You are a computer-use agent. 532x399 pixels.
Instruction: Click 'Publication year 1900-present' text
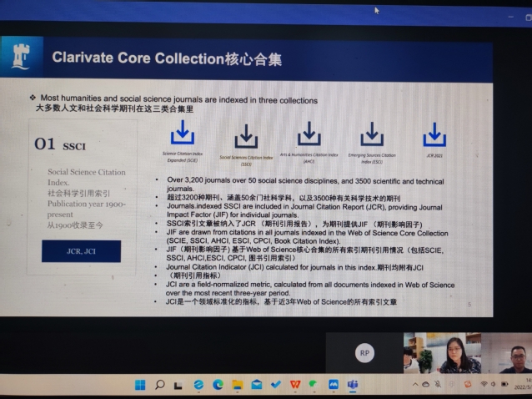tap(87, 209)
